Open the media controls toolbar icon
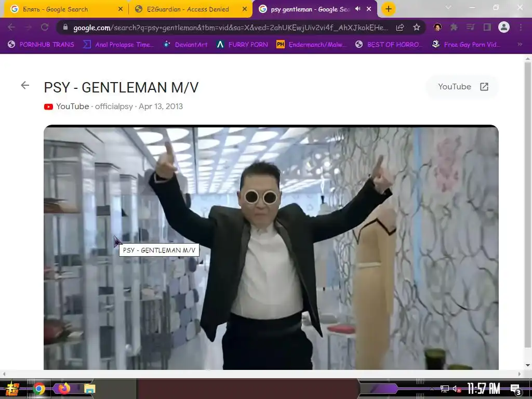Viewport: 532px width, 399px height. [471, 27]
